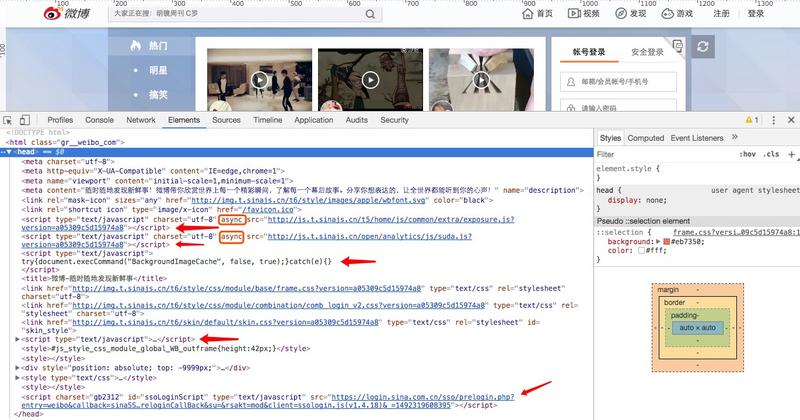800x420 pixels.
Task: Select the title element line
Action: tap(94, 278)
